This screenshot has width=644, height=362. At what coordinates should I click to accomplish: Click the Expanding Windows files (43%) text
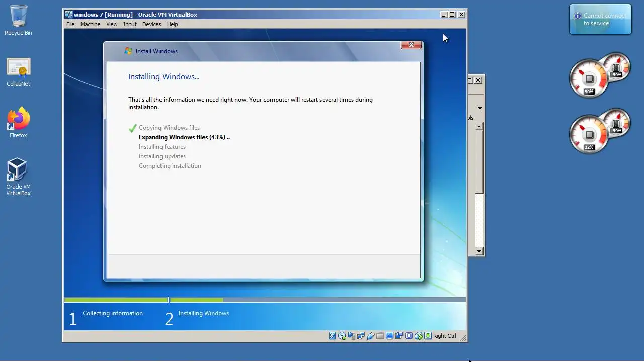pos(184,137)
